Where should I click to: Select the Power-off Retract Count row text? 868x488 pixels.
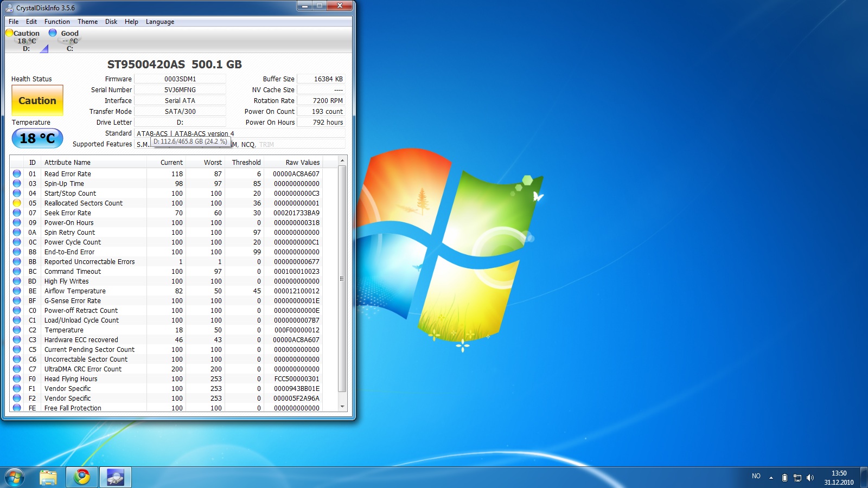81,310
